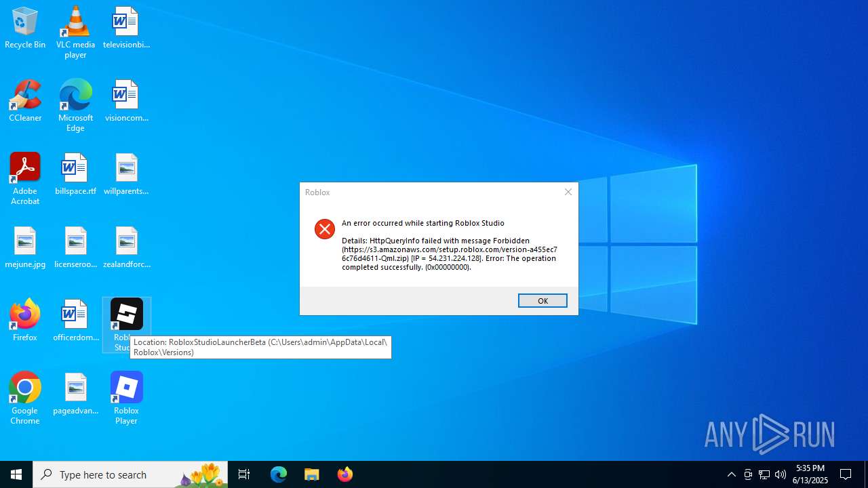Open Task View from the taskbar
The width and height of the screenshot is (868, 488).
tap(244, 474)
